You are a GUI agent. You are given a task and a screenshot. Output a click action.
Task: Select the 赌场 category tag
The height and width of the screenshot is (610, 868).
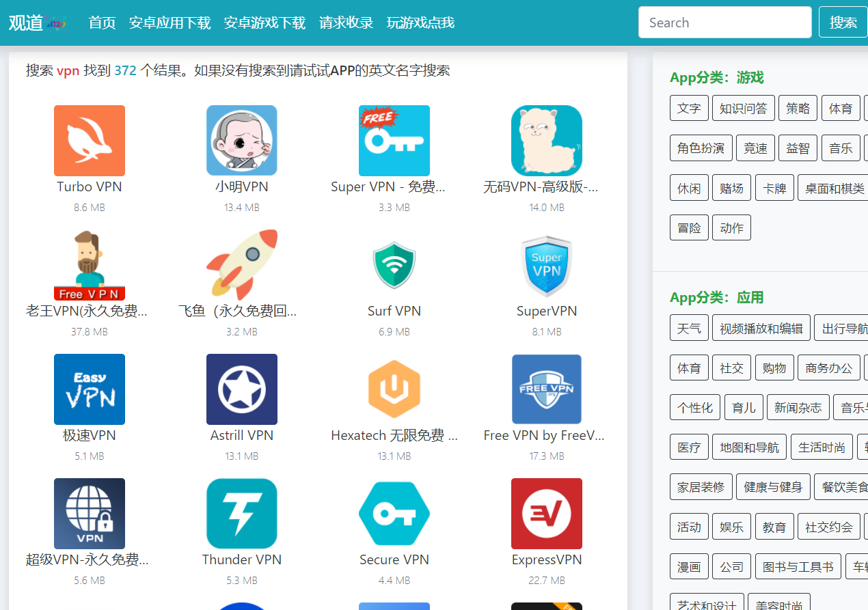pyautogui.click(x=732, y=188)
